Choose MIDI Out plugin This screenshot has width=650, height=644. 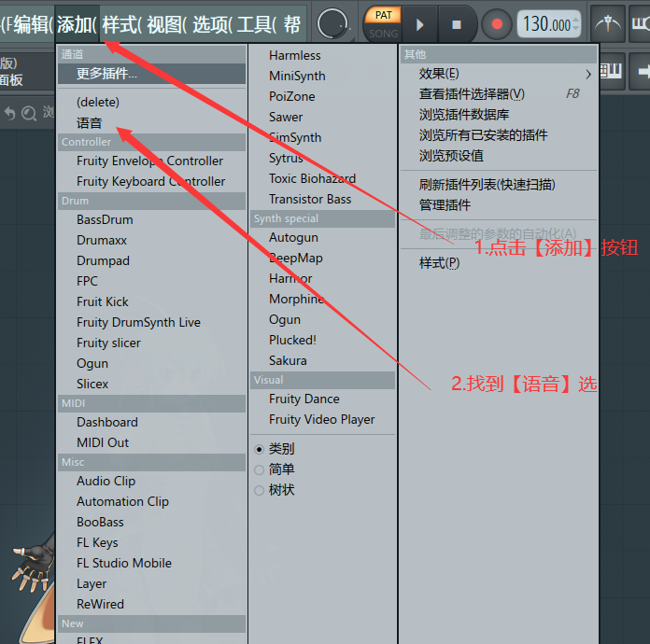151,442
